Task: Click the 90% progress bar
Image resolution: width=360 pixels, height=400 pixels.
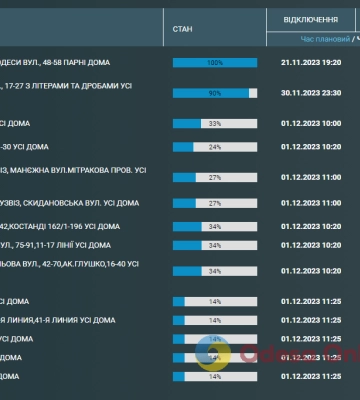Action: click(x=215, y=93)
